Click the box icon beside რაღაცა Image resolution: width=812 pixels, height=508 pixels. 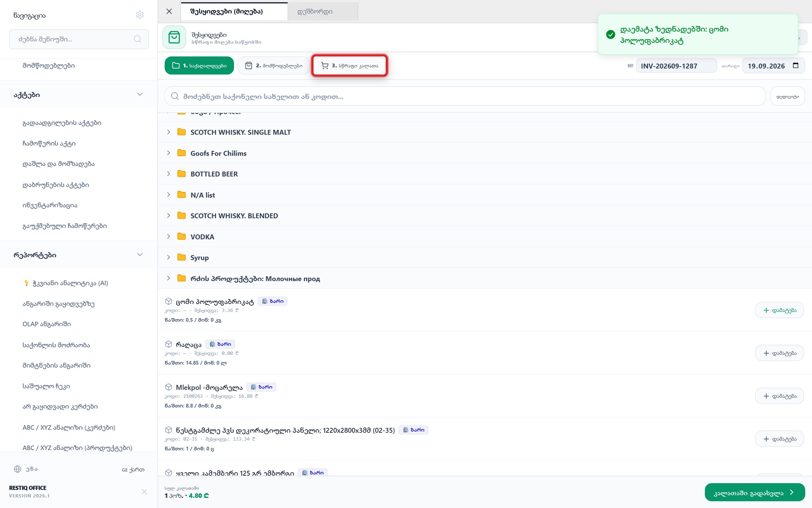point(169,344)
